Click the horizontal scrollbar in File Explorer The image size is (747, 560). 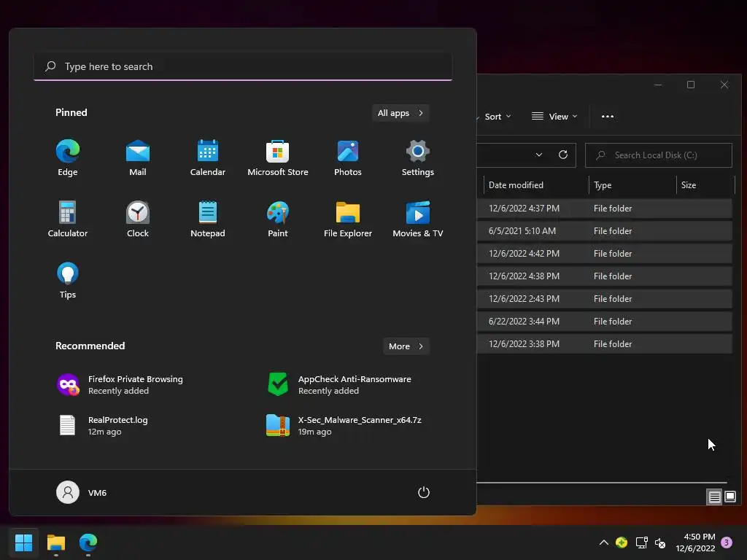(602, 483)
